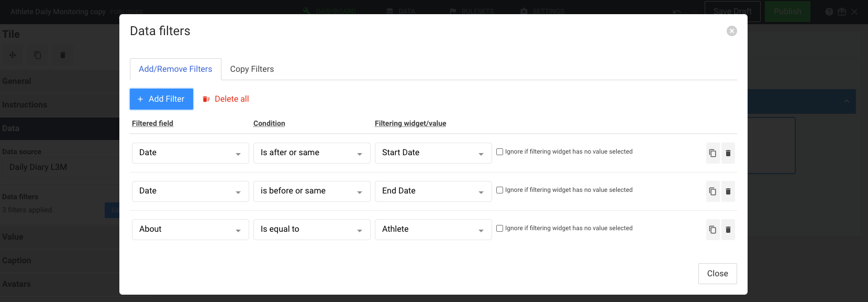Viewport: 868px width, 302px height.
Task: Click the delete tile icon in Tile panel
Action: click(63, 55)
